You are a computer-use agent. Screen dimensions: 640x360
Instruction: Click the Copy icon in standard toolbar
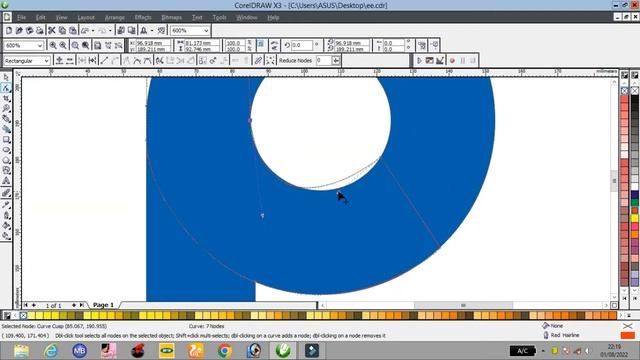(x=62, y=31)
